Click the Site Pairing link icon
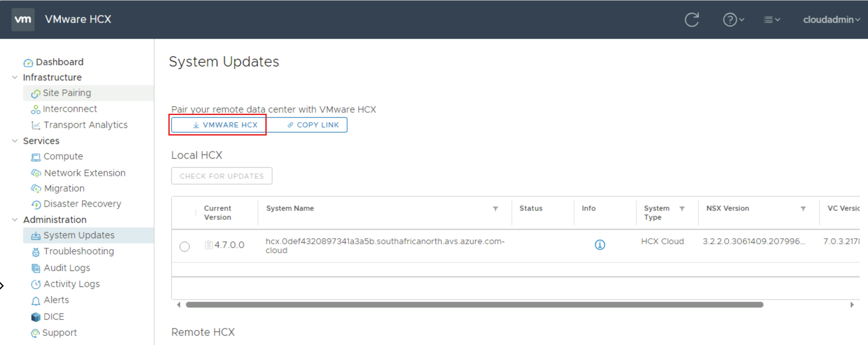Screen dimensions: 868x345 pyautogui.click(x=36, y=93)
